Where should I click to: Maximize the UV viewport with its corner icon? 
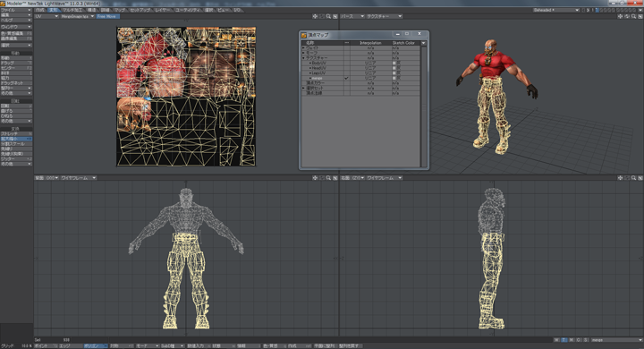coord(335,16)
